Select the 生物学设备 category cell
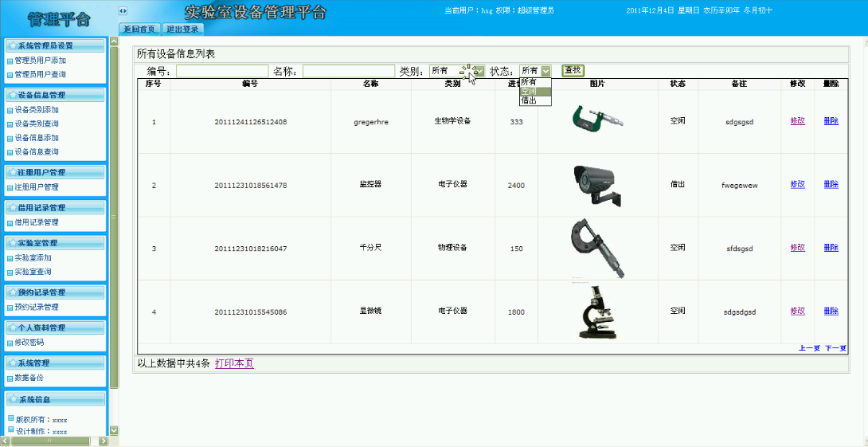 pyautogui.click(x=453, y=121)
